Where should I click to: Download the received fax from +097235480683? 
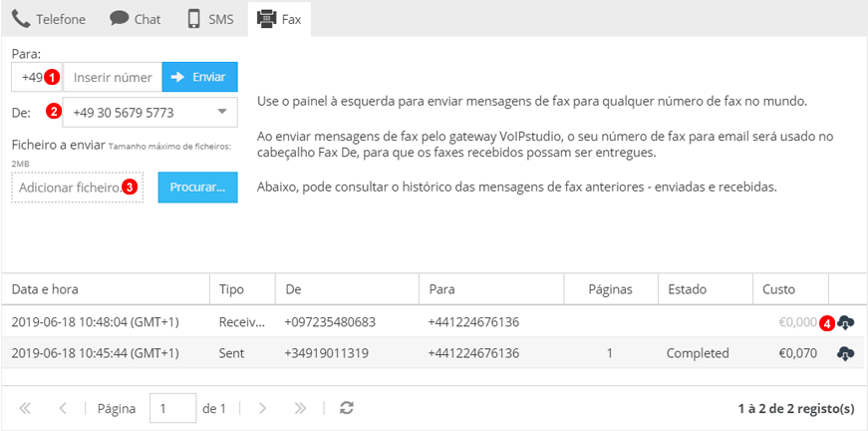[x=846, y=322]
